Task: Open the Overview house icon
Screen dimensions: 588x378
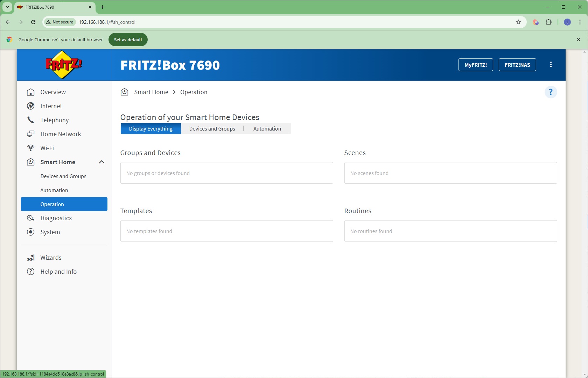Action: click(31, 92)
